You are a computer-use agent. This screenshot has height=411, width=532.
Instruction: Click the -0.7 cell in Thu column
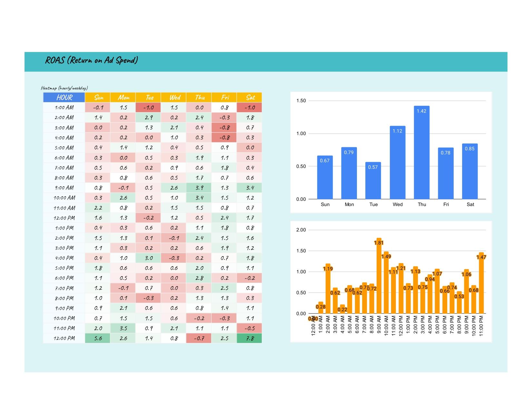(x=199, y=338)
